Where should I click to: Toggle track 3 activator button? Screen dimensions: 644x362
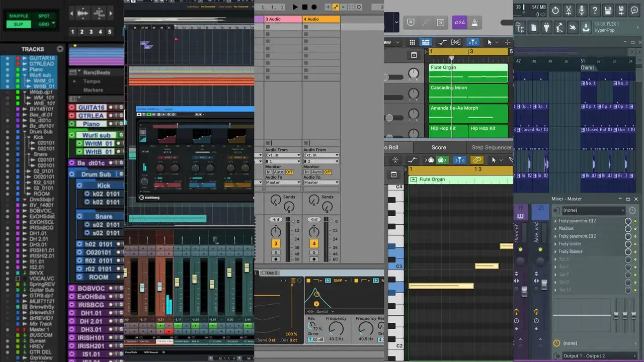tap(276, 243)
